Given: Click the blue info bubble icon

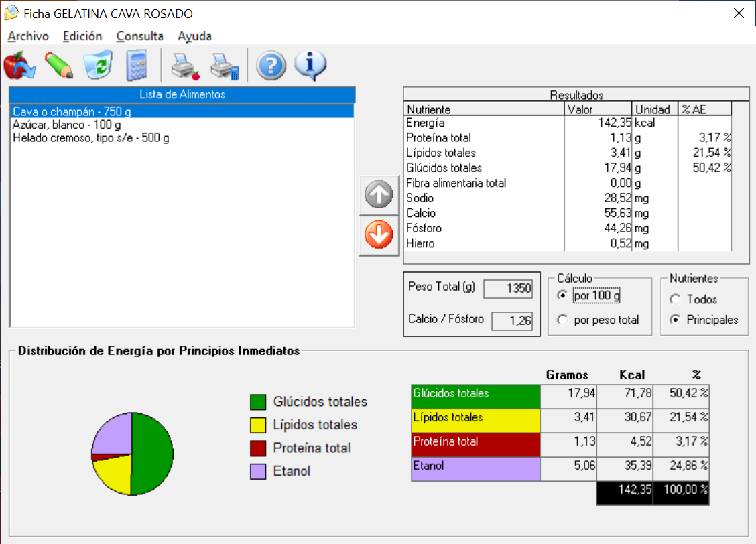Looking at the screenshot, I should coord(310,66).
